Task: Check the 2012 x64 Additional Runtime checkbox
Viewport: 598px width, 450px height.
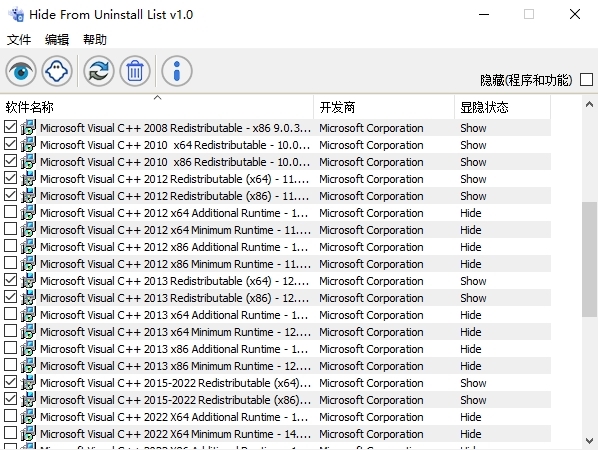Action: click(x=10, y=212)
